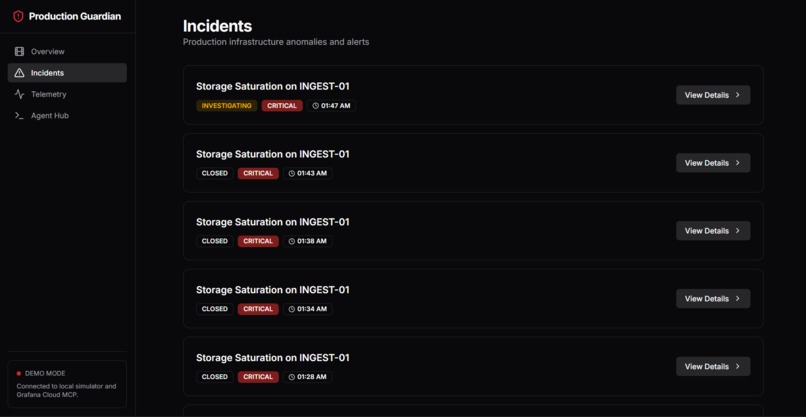The image size is (806, 417).
Task: Click chevron on 01:43 AM View Details button
Action: coord(738,163)
